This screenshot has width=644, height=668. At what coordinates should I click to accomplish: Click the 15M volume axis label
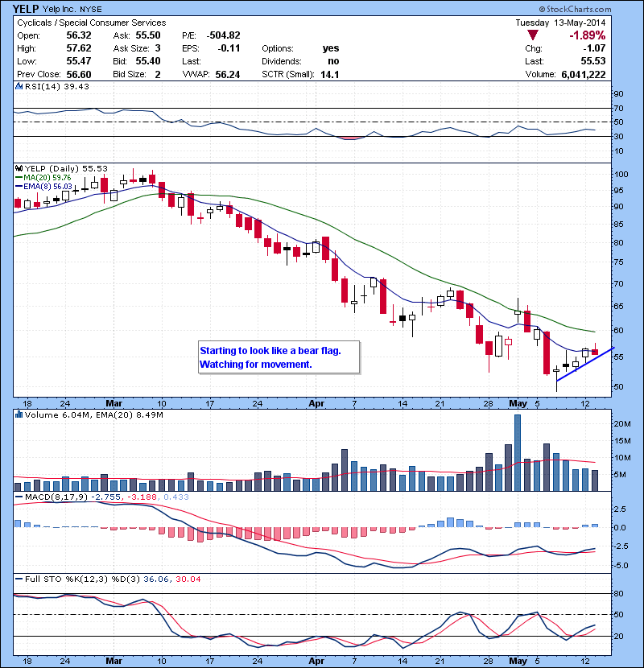click(x=622, y=440)
